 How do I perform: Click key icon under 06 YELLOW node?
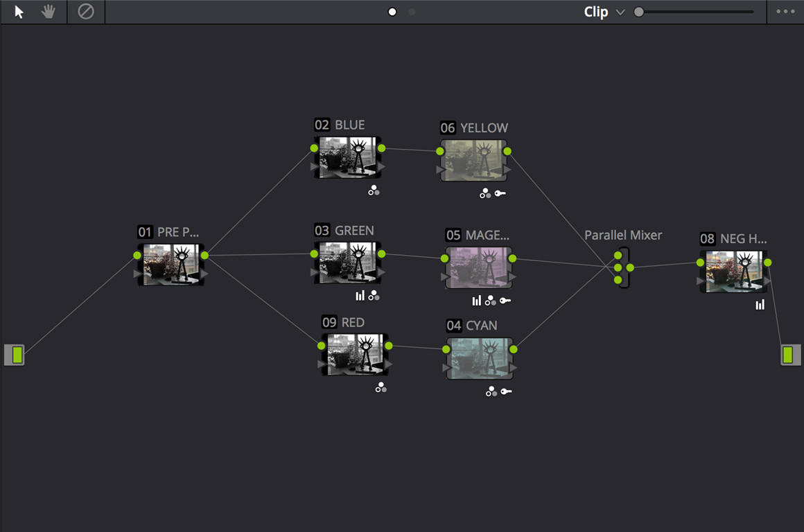(500, 194)
